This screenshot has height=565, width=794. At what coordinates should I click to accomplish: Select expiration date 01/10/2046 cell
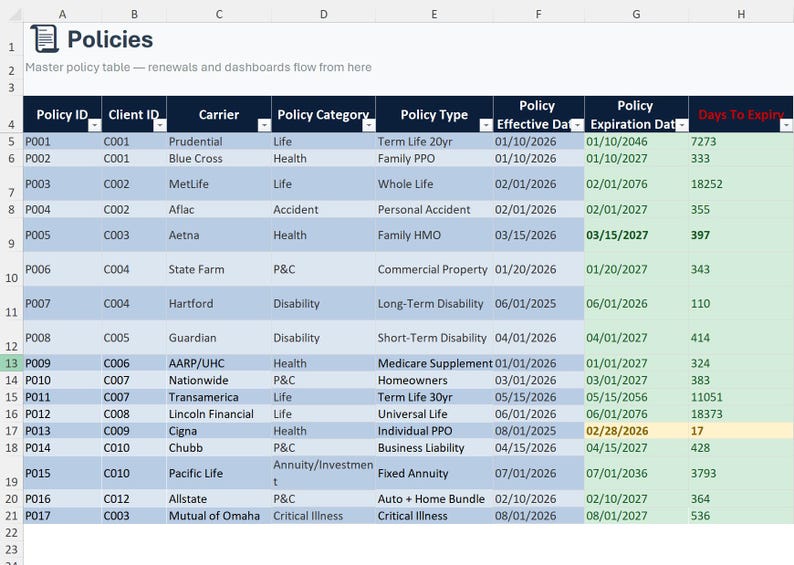pyautogui.click(x=636, y=141)
